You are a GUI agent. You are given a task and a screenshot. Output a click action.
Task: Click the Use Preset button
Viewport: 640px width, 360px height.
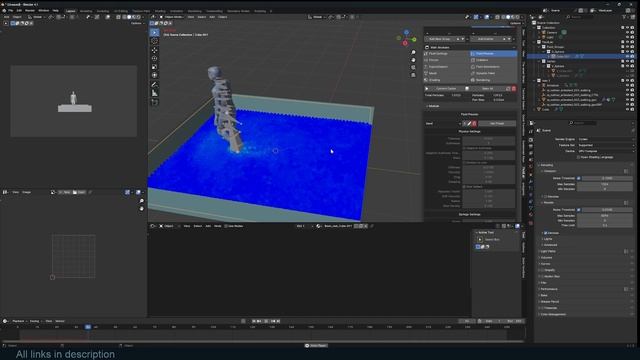[497, 123]
